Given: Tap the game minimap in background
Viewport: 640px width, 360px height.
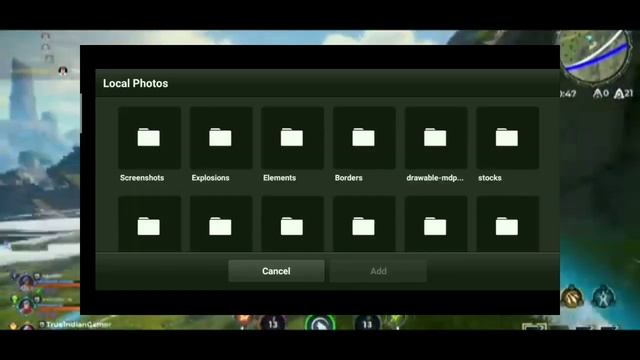Looking at the screenshot, I should 596,57.
